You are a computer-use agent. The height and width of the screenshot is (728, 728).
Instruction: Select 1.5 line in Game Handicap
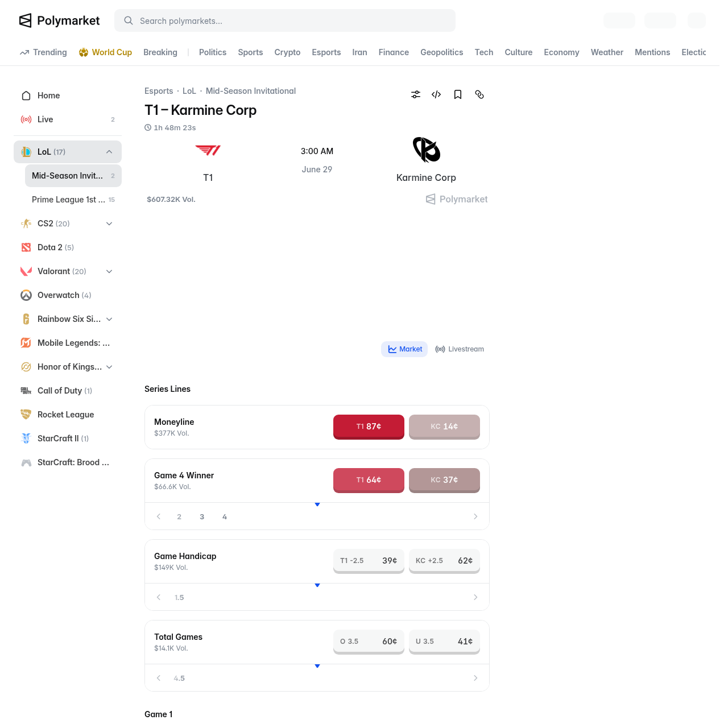coord(179,597)
